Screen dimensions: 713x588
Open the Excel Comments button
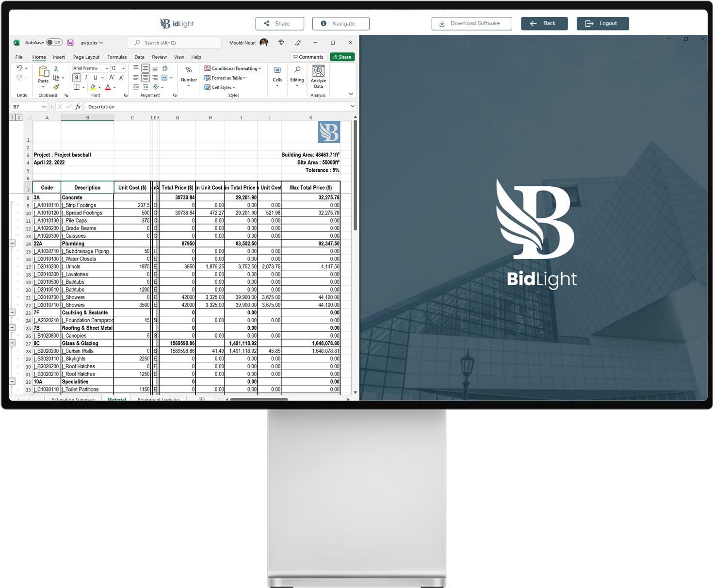(308, 57)
